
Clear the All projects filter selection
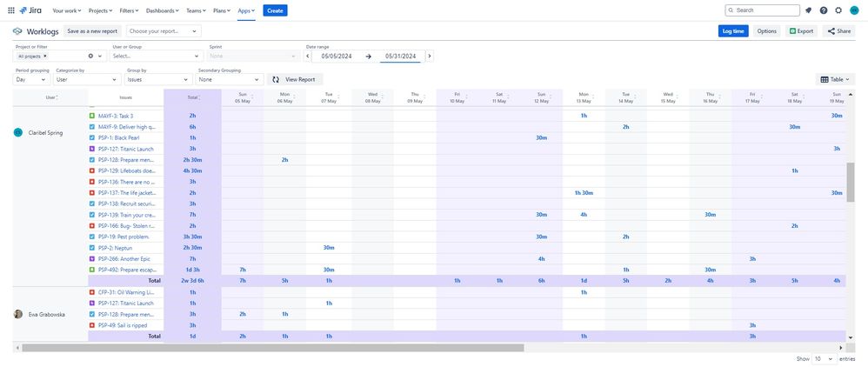tap(90, 56)
